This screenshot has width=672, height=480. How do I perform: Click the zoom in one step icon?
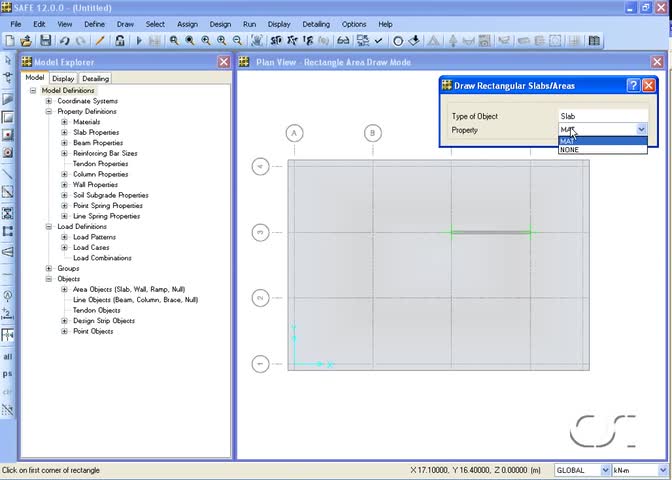(x=222, y=41)
